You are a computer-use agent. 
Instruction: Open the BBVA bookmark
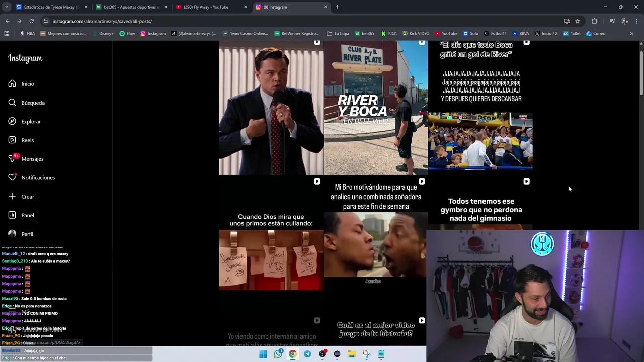point(521,34)
